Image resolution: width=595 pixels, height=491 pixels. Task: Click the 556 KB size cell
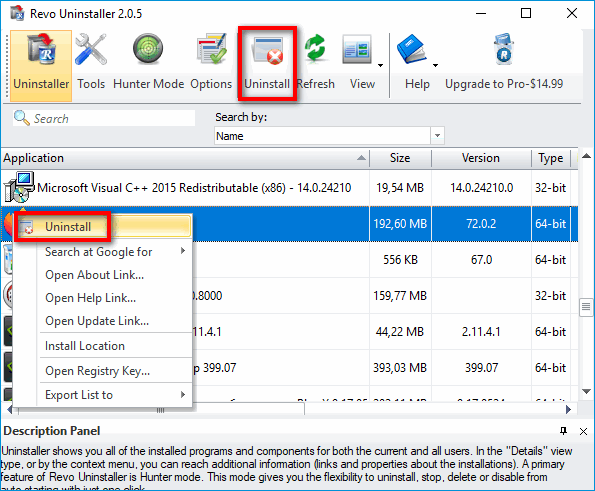[400, 260]
